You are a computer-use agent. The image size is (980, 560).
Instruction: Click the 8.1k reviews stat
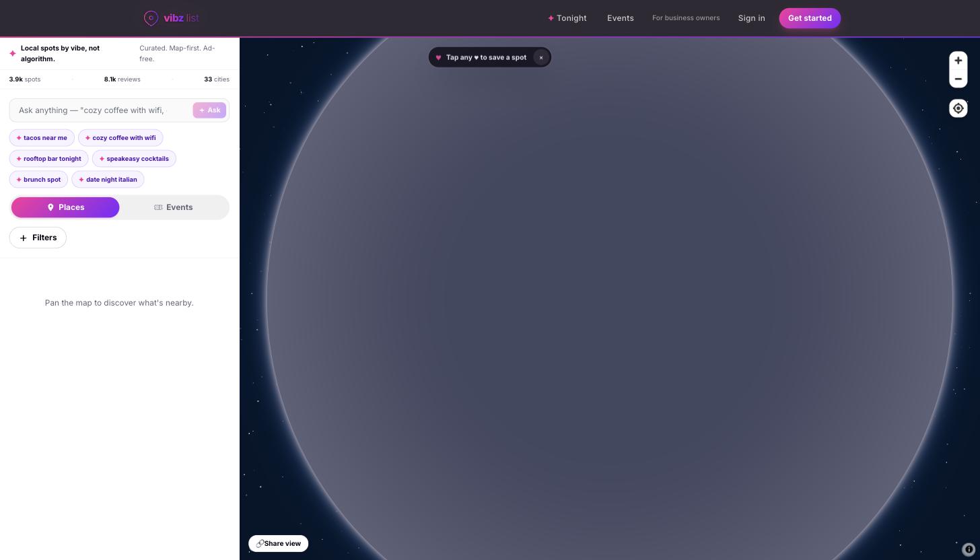tap(123, 79)
